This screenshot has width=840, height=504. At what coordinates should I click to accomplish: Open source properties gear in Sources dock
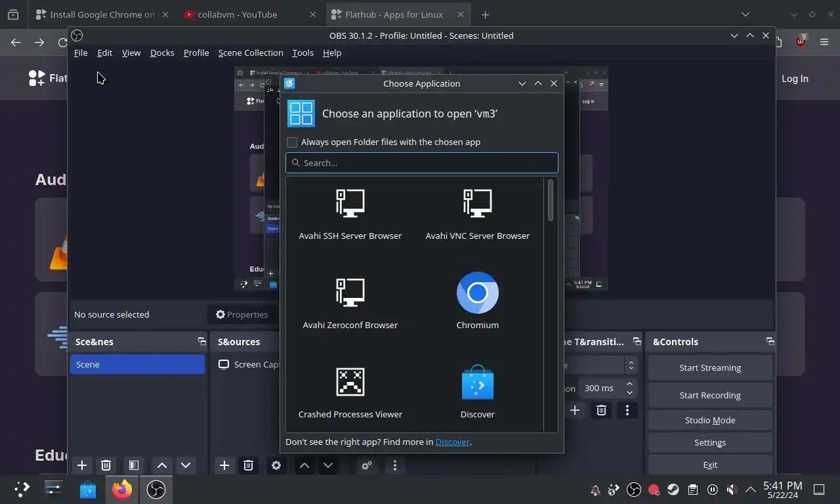click(x=276, y=465)
